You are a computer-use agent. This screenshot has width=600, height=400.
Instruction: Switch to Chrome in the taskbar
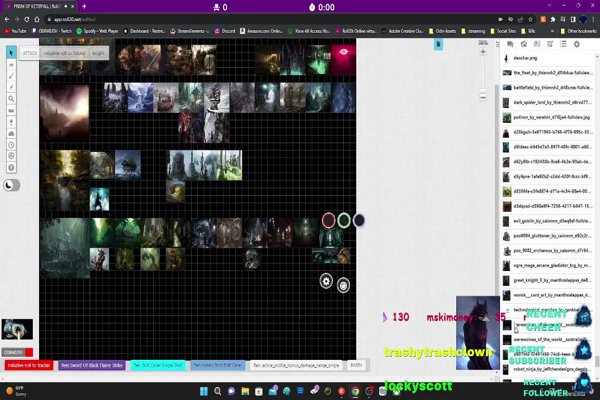[355, 391]
